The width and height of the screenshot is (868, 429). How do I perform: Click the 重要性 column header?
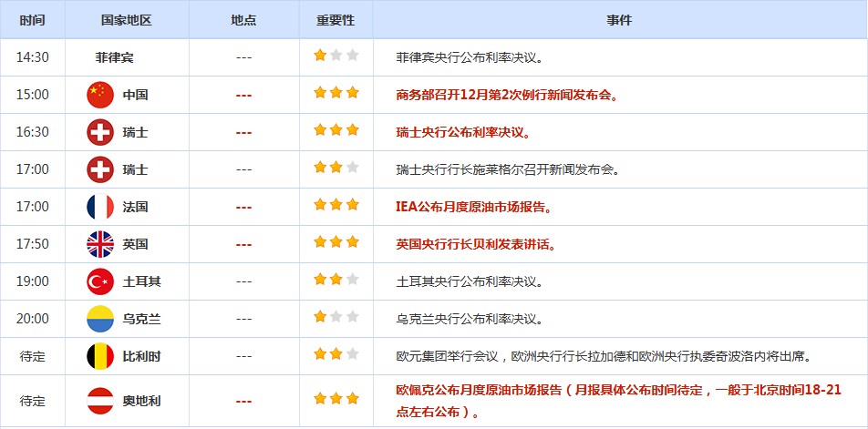pyautogui.click(x=336, y=20)
